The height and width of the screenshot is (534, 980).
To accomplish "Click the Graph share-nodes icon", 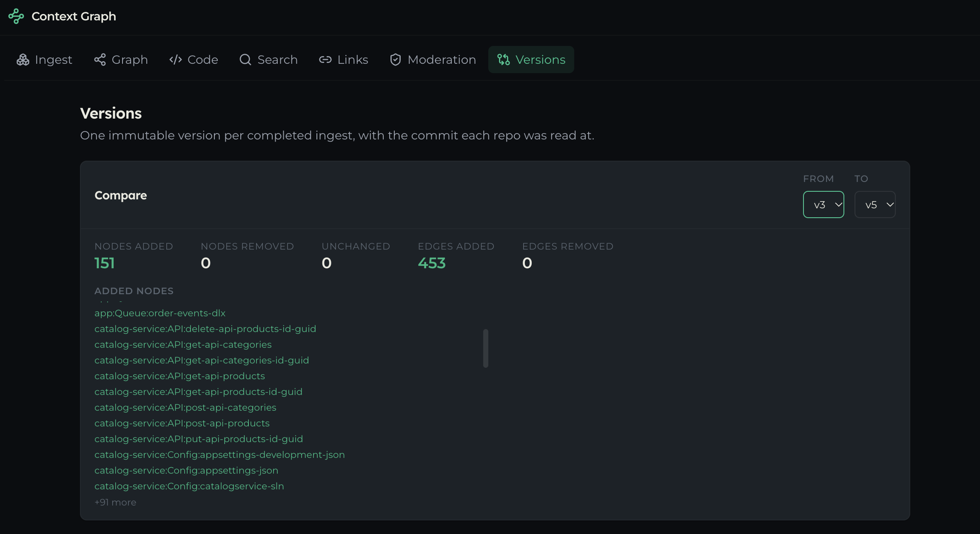I will [100, 60].
